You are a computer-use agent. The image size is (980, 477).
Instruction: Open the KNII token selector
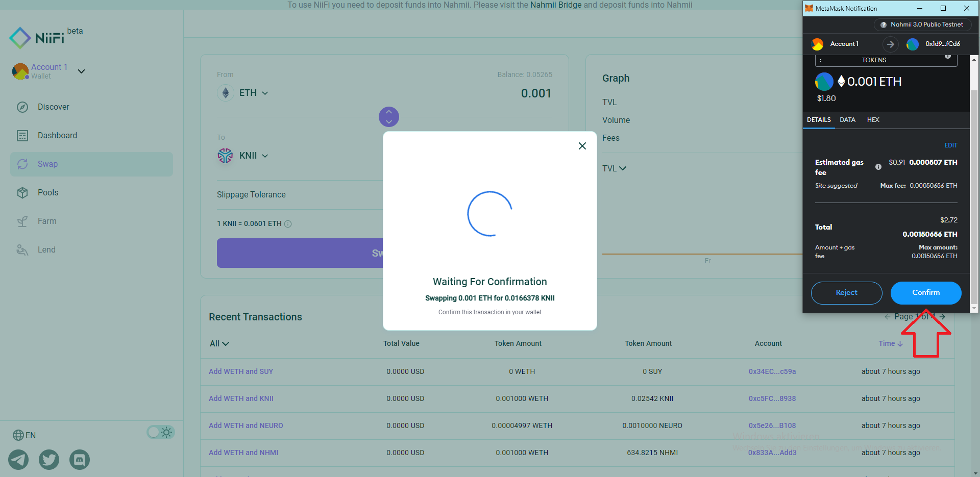243,156
